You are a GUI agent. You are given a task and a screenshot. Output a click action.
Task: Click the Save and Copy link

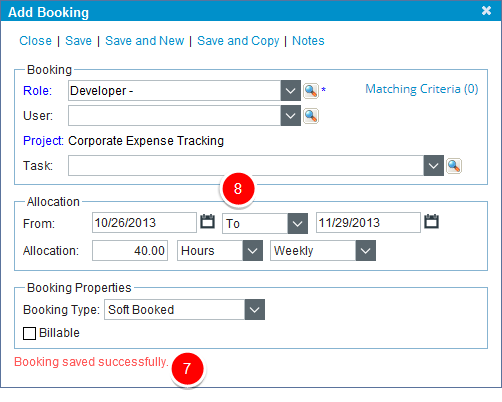238,41
